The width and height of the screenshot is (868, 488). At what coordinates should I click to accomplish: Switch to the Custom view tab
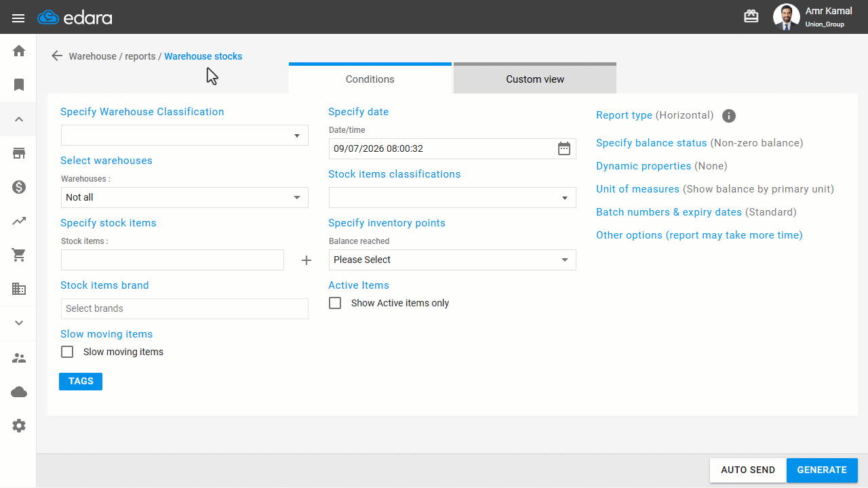pyautogui.click(x=535, y=79)
